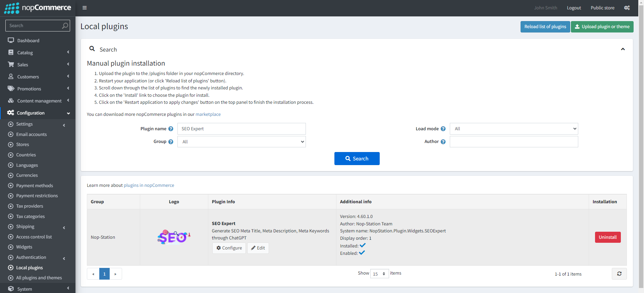Open the Group dropdown
Viewport: 644px width, 293px height.
click(x=241, y=142)
